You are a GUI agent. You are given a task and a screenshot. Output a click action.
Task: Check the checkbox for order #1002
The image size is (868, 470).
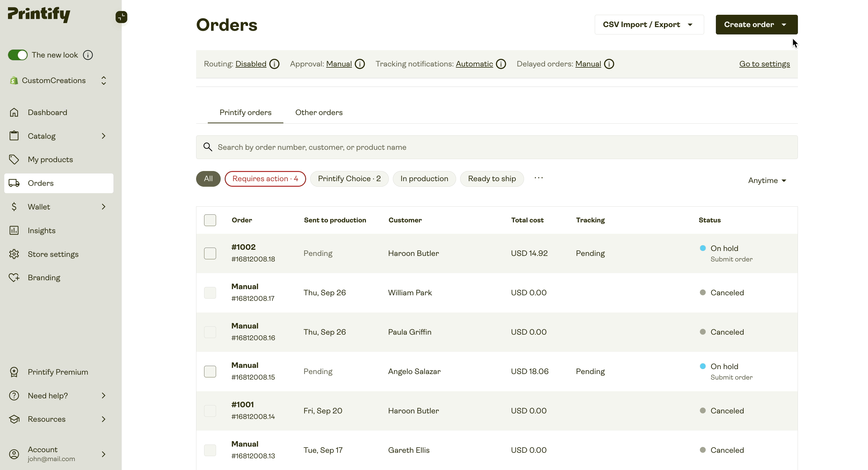(x=210, y=253)
